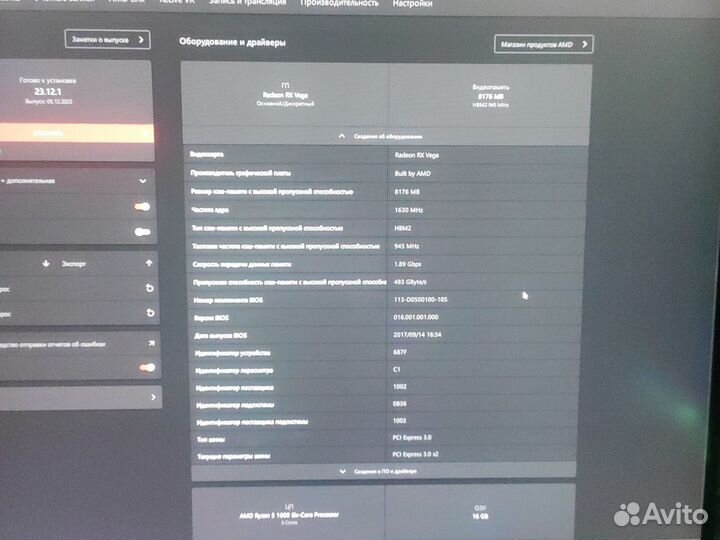Screen dimensions: 720x540
Task: Select the Видеопамять 8176 MB card
Action: pos(490,96)
